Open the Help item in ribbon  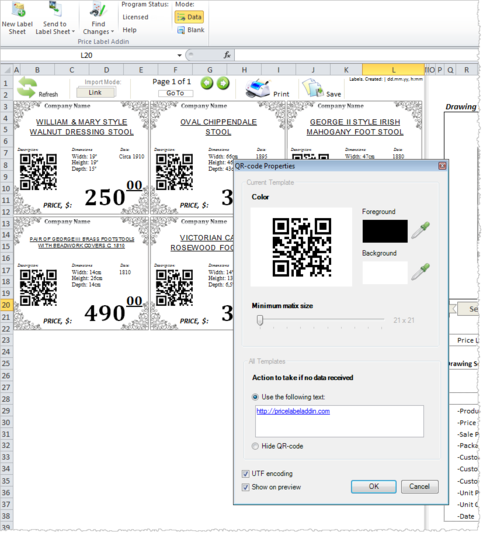[129, 30]
